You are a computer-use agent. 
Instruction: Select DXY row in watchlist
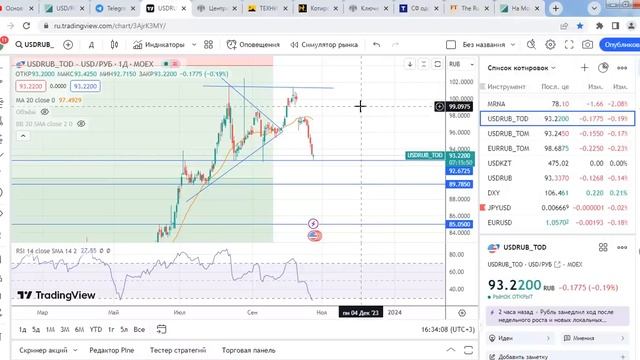tap(557, 193)
